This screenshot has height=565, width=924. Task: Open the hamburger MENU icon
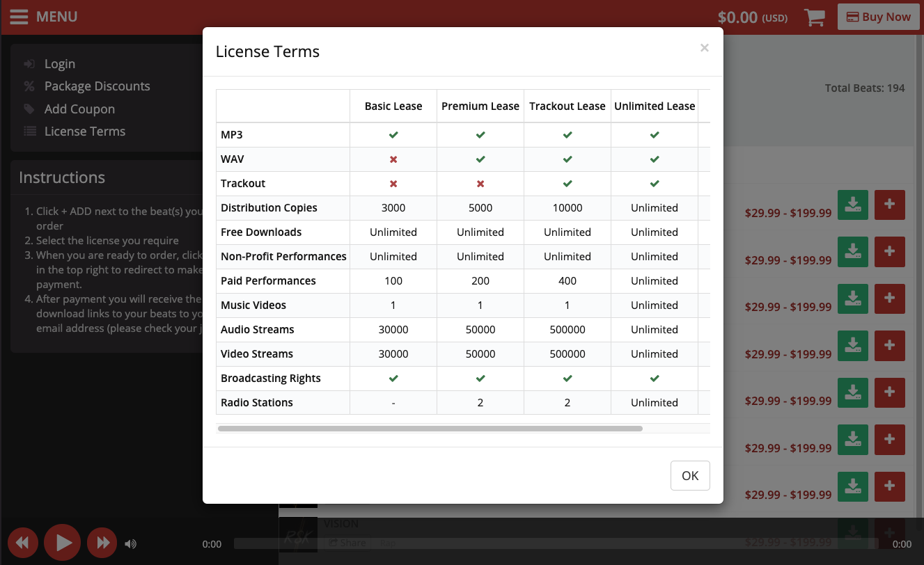[19, 17]
